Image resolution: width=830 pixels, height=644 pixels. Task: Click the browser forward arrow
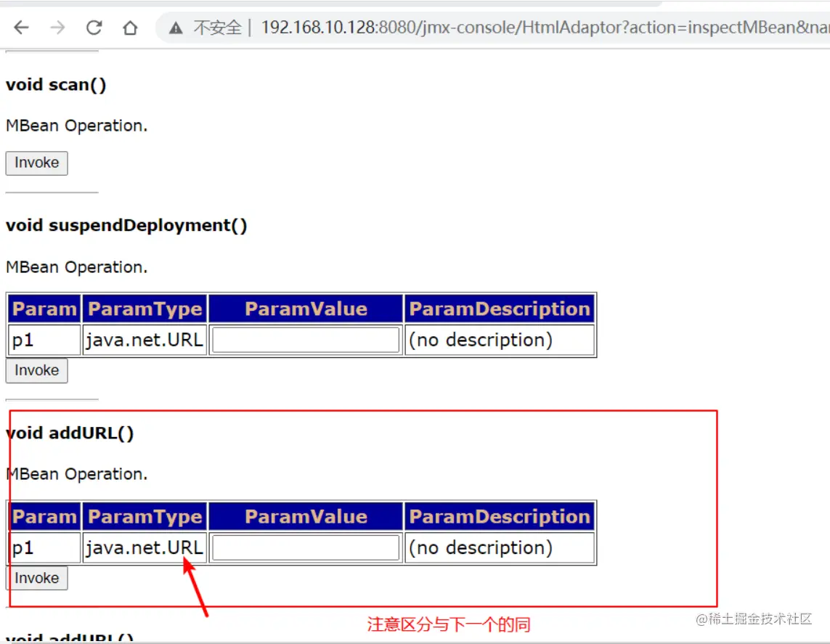[57, 27]
